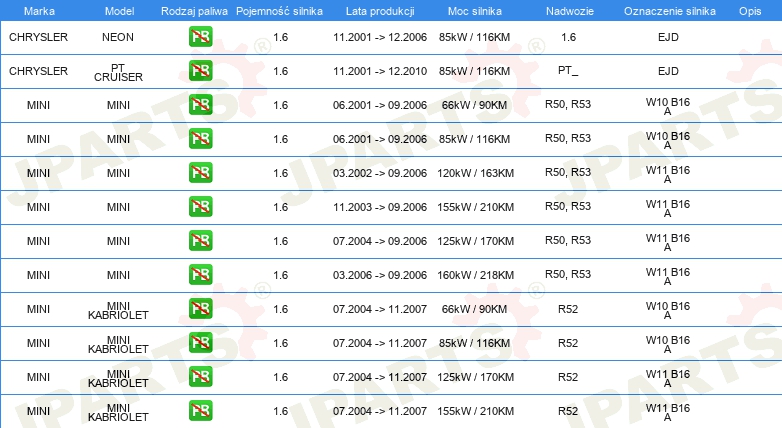Click fuel icon in MINI 66kW 06.2001 row

click(x=200, y=105)
